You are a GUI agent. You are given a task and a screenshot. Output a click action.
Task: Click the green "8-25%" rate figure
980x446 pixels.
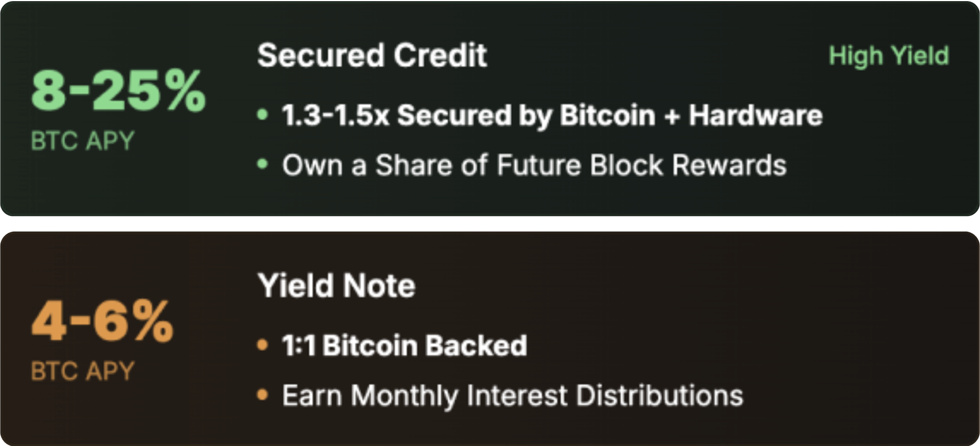(x=118, y=91)
